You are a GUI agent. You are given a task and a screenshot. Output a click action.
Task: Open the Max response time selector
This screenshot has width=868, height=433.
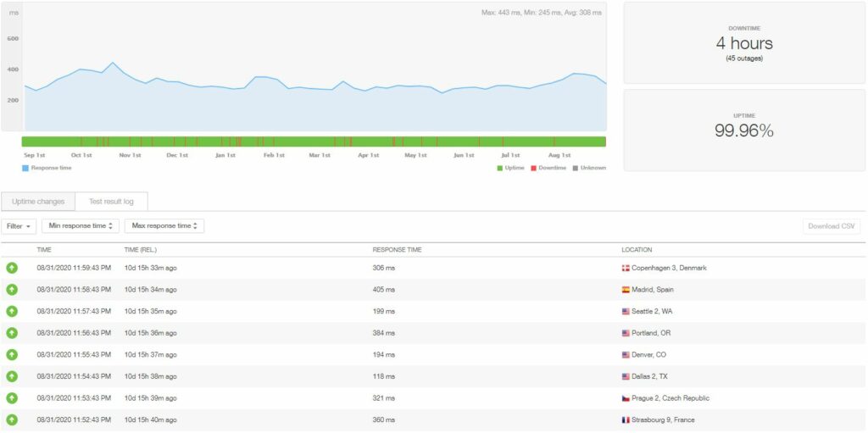pos(164,226)
